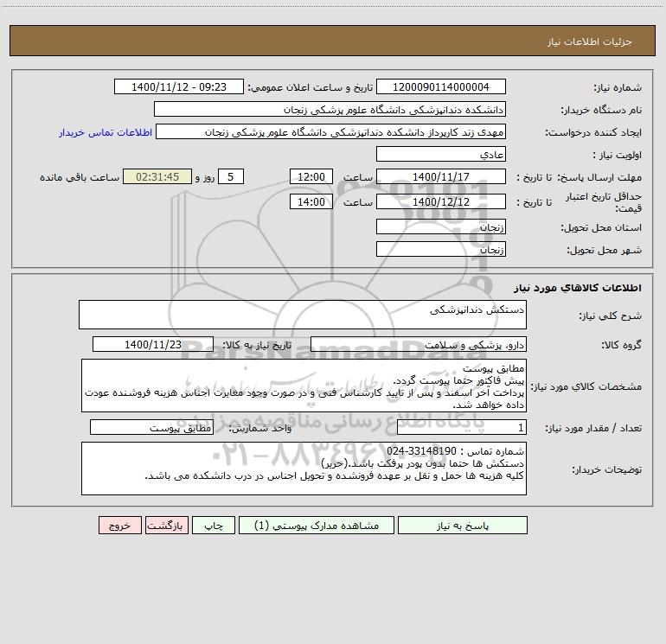
Task: Click the label ایجاد کننده درخواست
Action: click(x=593, y=132)
